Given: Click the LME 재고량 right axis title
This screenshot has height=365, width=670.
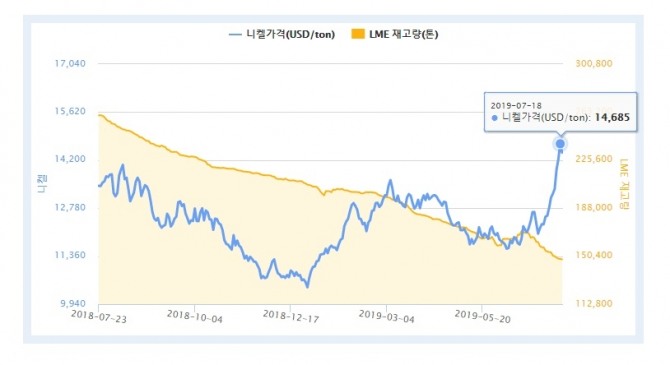Looking at the screenshot, I should click(x=625, y=184).
